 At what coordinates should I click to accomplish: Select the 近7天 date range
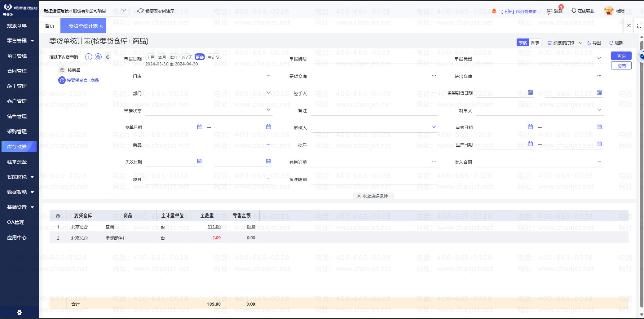click(x=187, y=57)
